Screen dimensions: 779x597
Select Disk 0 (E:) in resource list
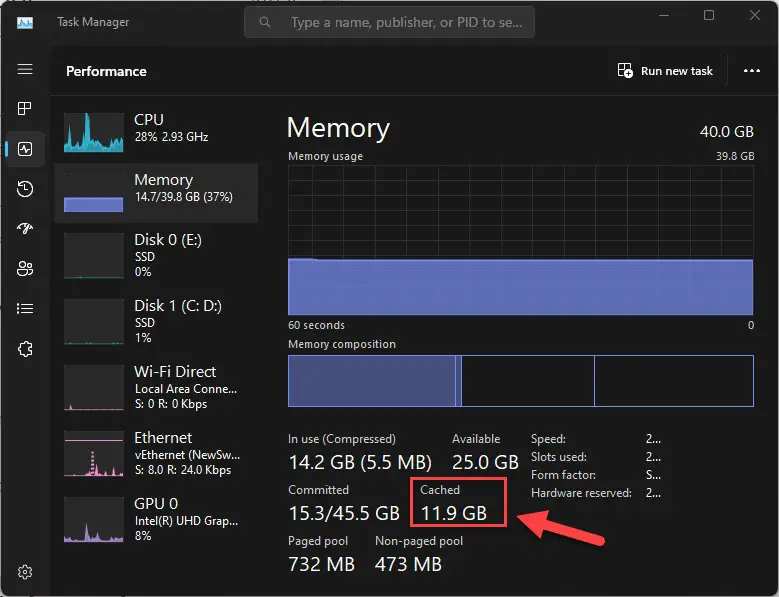(156, 255)
